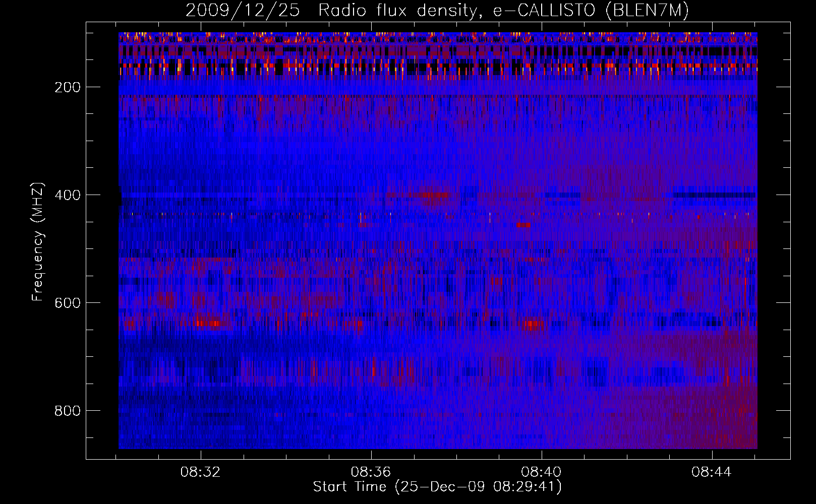Click the 08:32 time tick label
816x504 pixels.
point(201,472)
